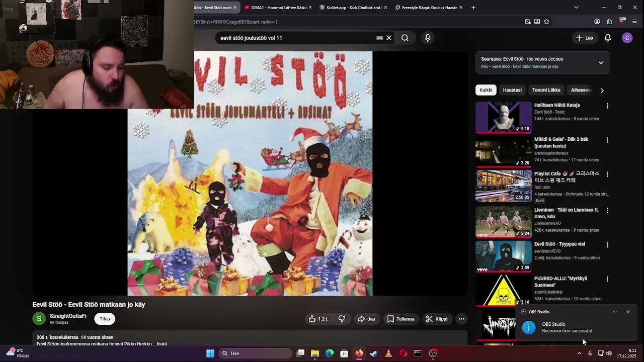Viewport: 644px width, 362px height.
Task: Like the video with thumbs up
Action: (318, 319)
